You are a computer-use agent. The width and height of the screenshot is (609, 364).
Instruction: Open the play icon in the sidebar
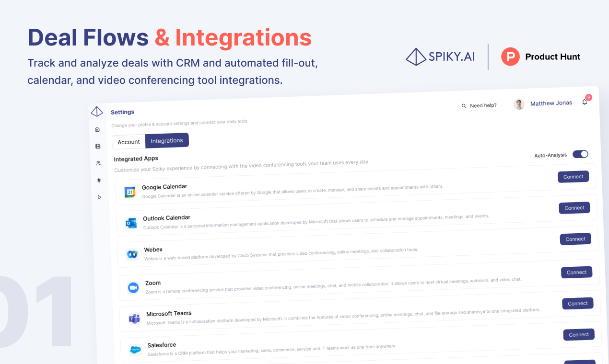(x=100, y=197)
